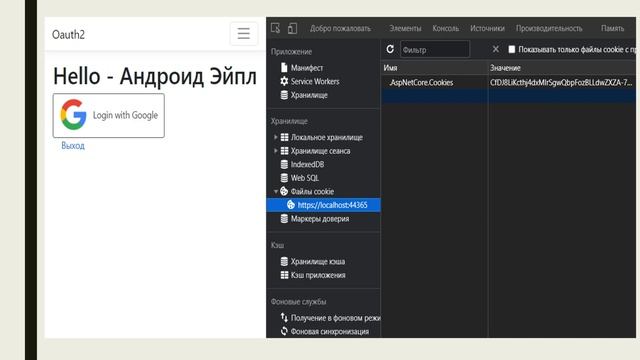Image resolution: width=640 pixels, height=360 pixels.
Task: Click the Манифест file icon
Action: [284, 67]
